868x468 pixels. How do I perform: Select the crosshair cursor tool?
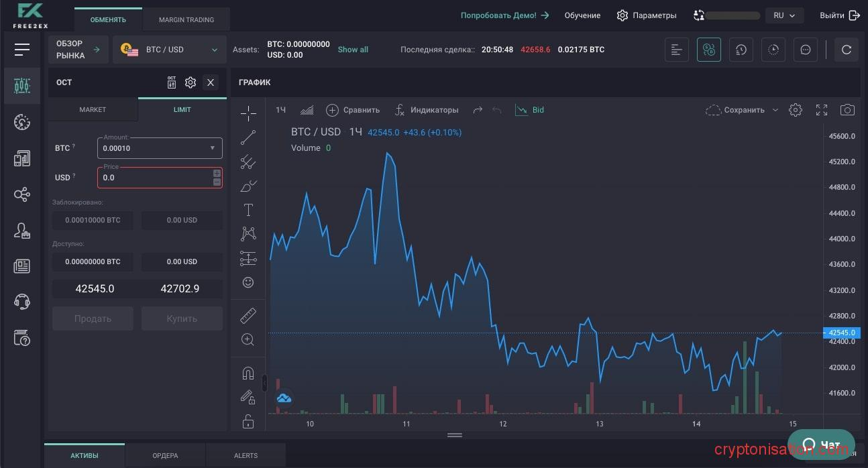pos(248,113)
